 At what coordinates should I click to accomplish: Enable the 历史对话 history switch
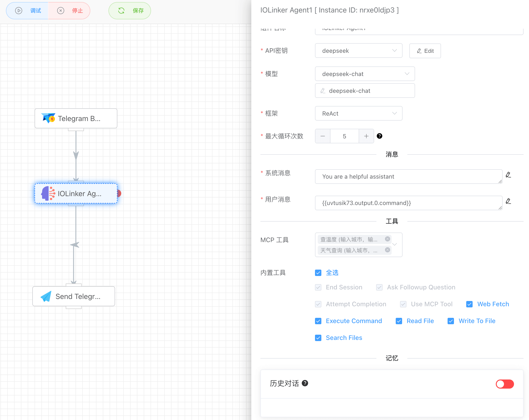(x=504, y=384)
